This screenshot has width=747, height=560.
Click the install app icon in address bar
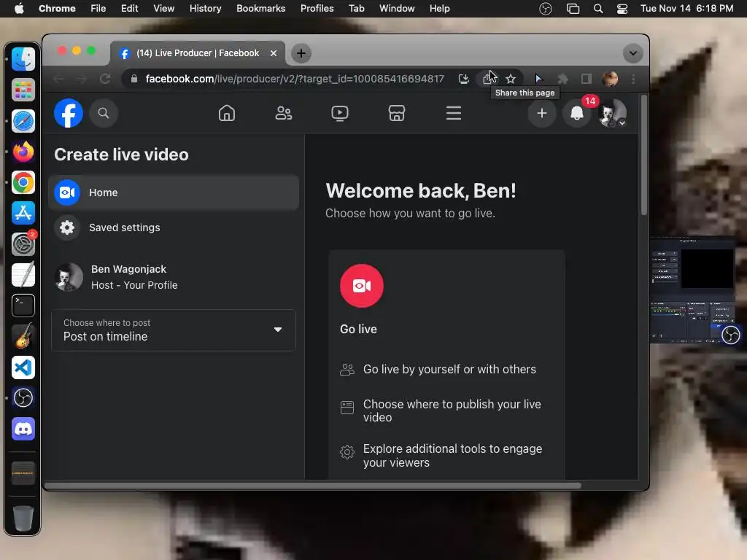[463, 79]
